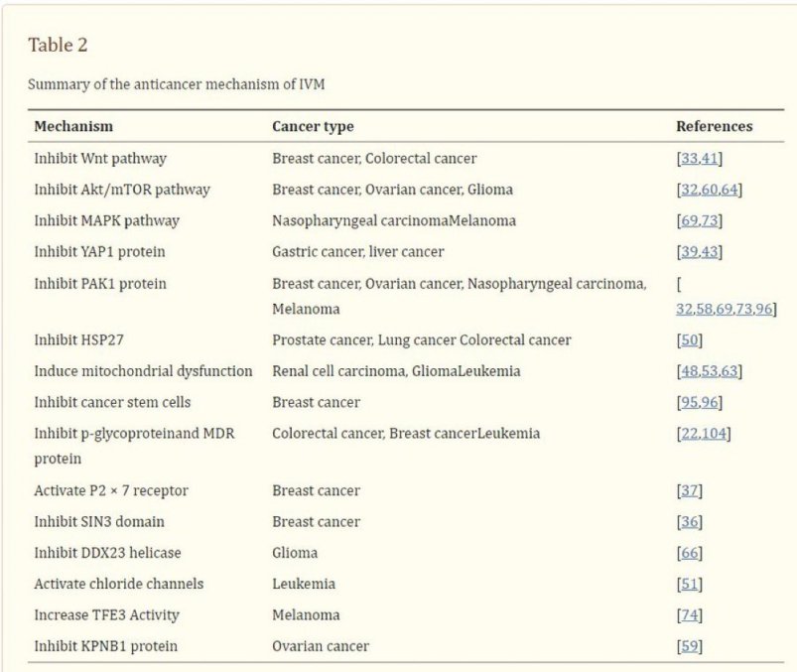Click reference link 43
The image size is (797, 672).
point(712,252)
